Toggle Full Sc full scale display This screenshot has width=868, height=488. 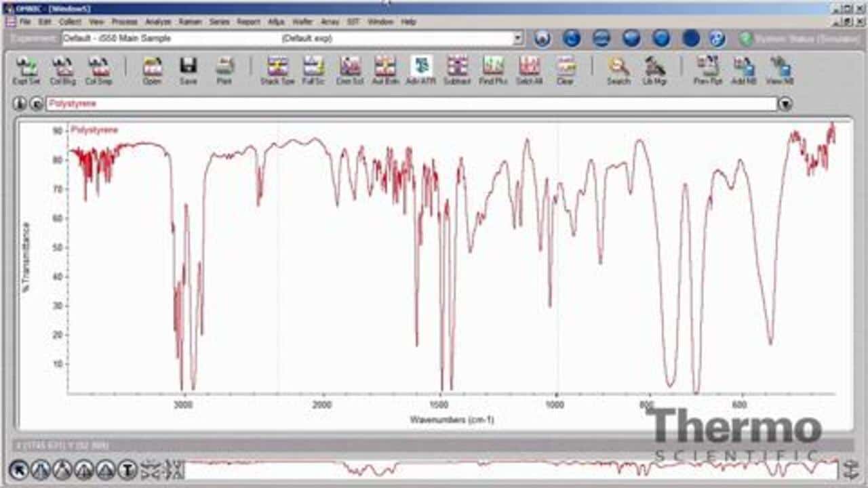[313, 70]
